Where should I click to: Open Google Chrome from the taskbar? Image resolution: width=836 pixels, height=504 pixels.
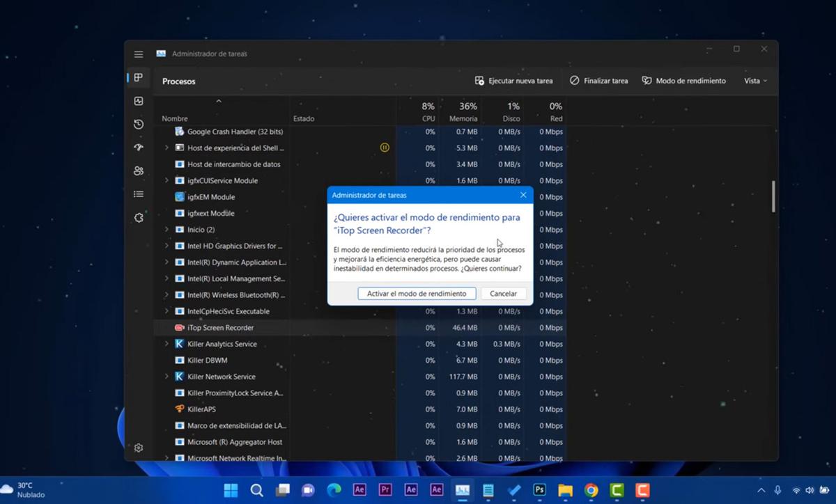click(591, 489)
